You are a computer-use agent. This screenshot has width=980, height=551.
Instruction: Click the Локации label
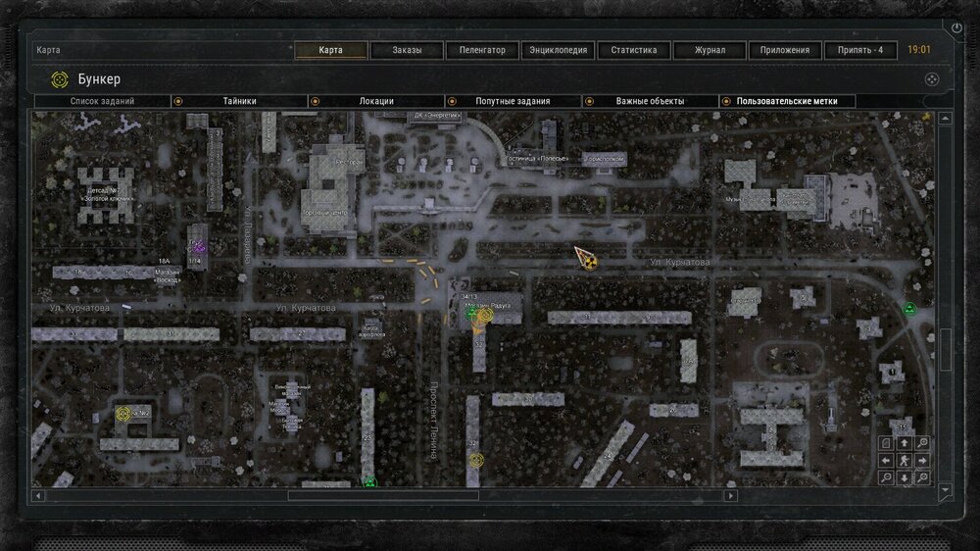click(x=376, y=101)
